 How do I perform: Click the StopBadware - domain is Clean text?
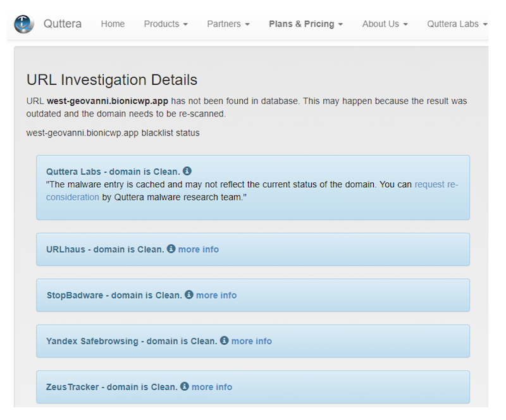coord(114,295)
